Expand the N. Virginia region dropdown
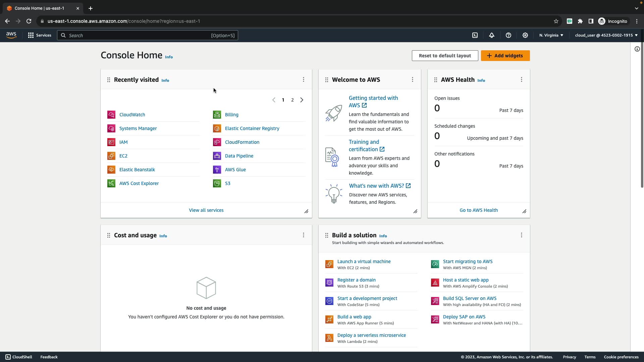The width and height of the screenshot is (644, 362). [x=551, y=35]
